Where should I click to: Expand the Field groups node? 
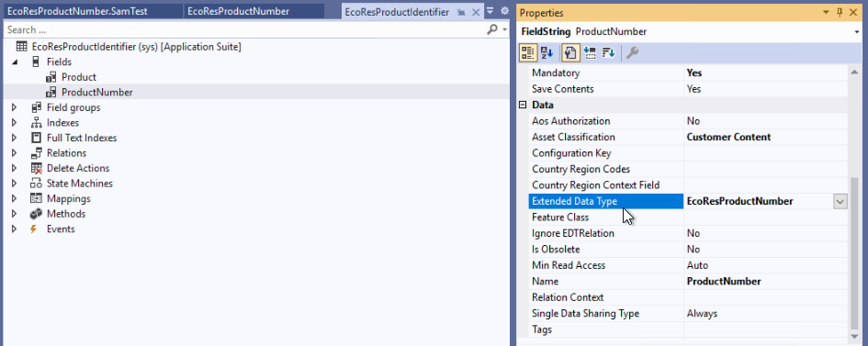[x=15, y=107]
